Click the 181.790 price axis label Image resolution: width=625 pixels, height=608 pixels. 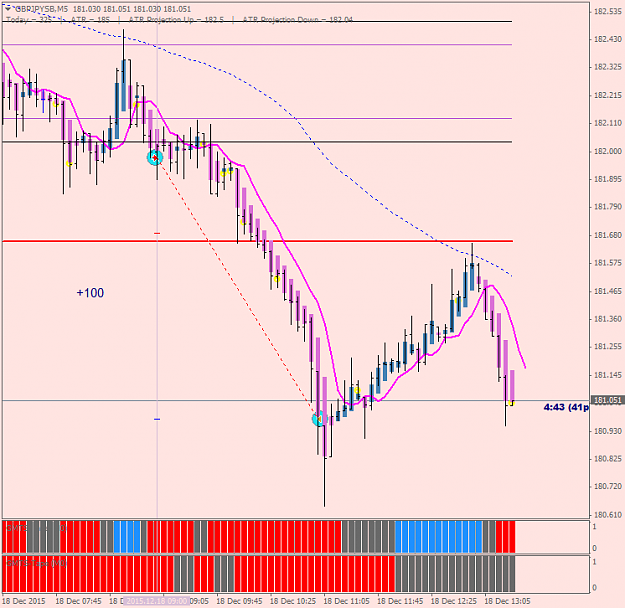pos(608,207)
